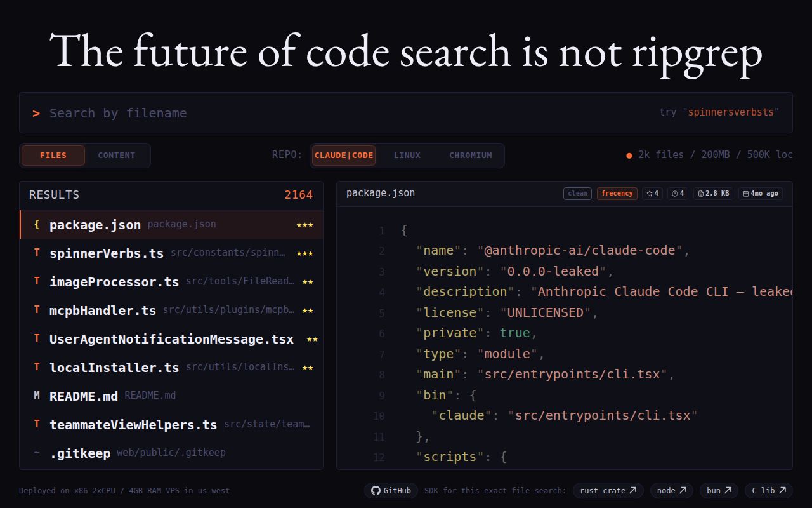Select the LINUX repo

point(407,156)
